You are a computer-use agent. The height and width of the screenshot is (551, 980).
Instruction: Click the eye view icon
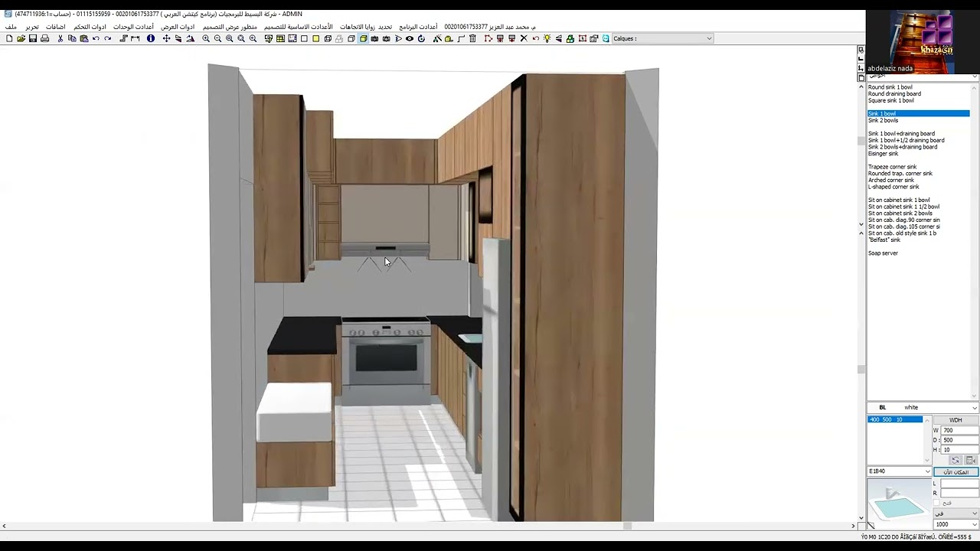click(x=410, y=38)
